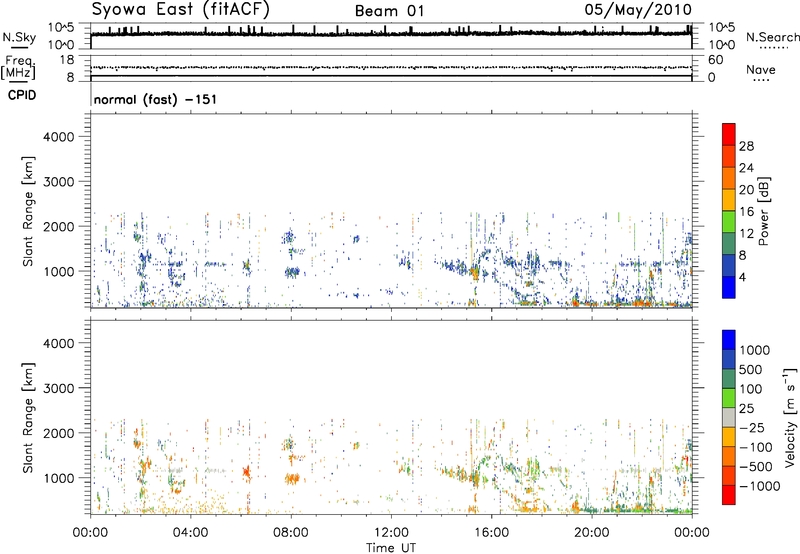800x554 pixels.
Task: Click the left '10^5' noise axis tick
Action: (x=61, y=27)
